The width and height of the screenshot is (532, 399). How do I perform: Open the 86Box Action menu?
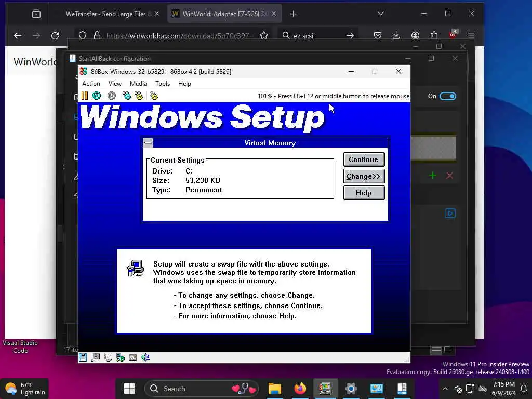pos(91,84)
